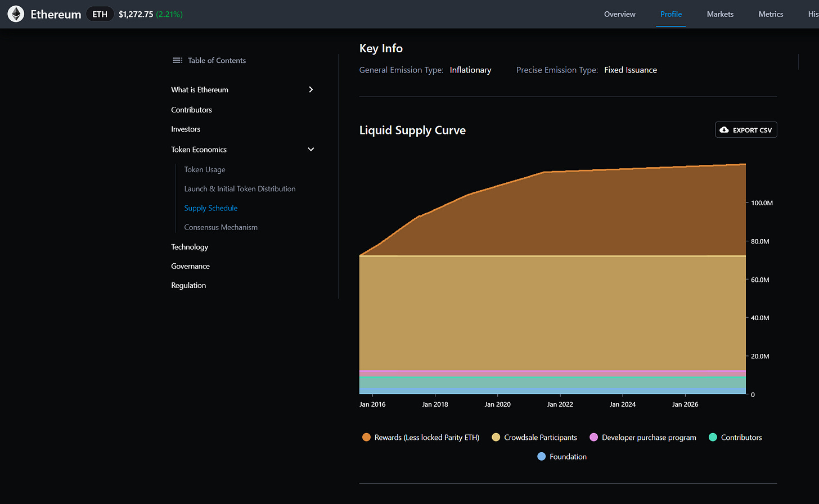Toggle the orange Rewards legend dot
This screenshot has width=819, height=504.
point(366,437)
